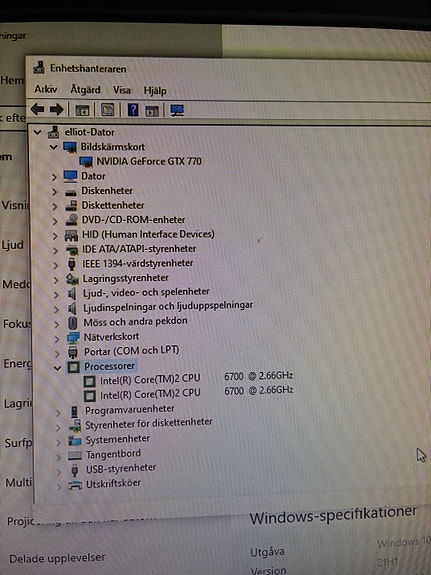431x575 pixels.
Task: Collapse the Processorer category
Action: [57, 368]
